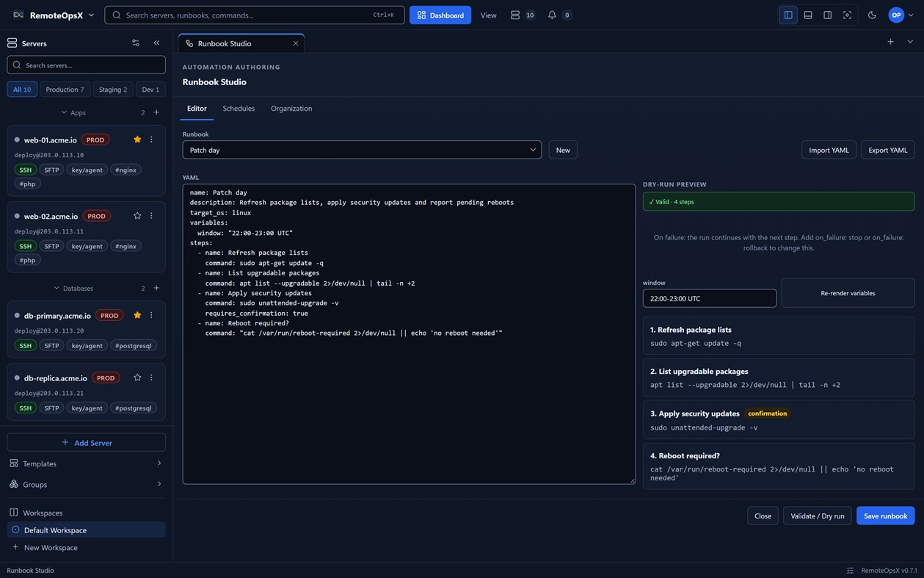Screen dimensions: 924x578
Task: Filter servers by Production 7
Action: click(65, 89)
